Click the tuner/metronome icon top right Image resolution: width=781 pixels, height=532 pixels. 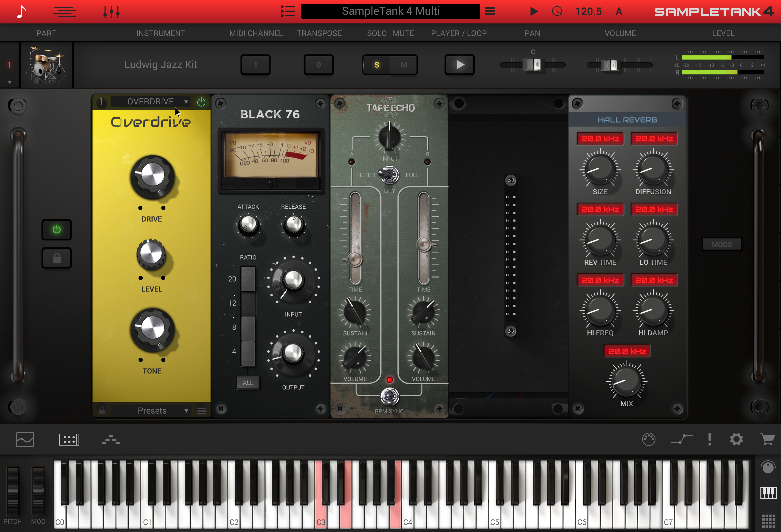tap(557, 11)
